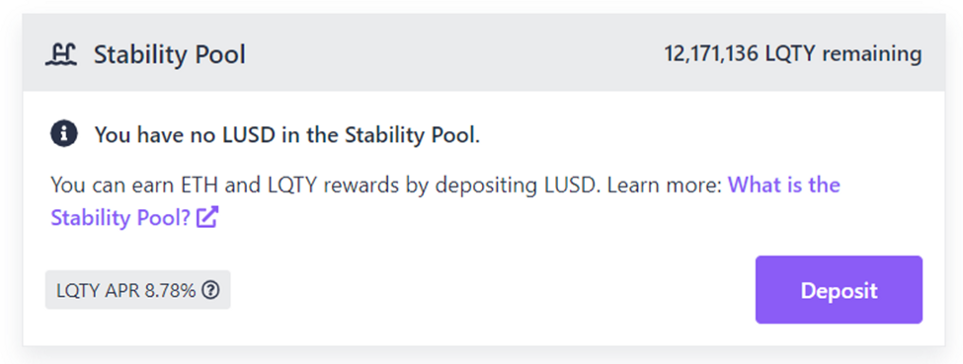Viewport: 963px width, 364px height.
Task: Click the swimming pool icon in header
Action: tap(61, 55)
